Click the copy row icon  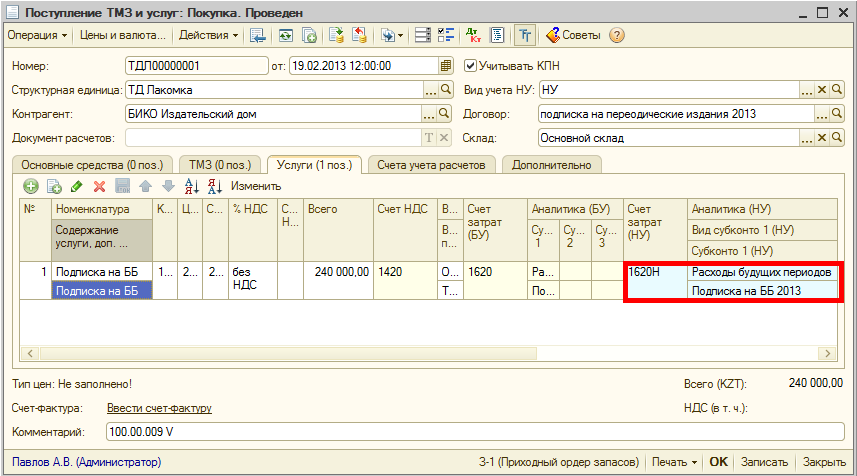[54, 186]
